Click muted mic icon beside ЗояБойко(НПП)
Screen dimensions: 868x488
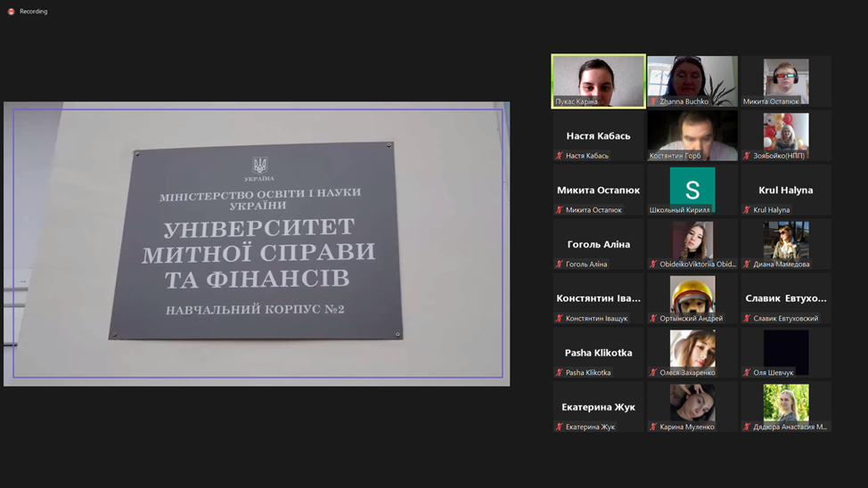(747, 156)
